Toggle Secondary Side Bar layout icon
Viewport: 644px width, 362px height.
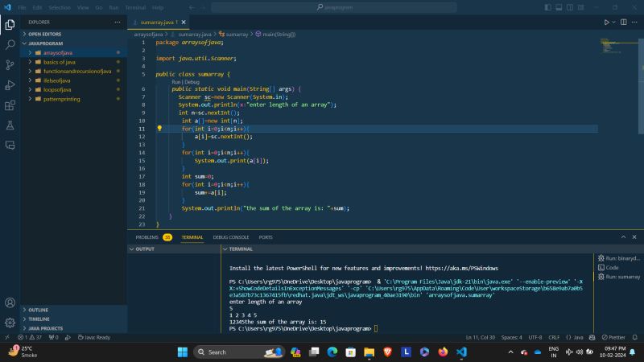click(x=570, y=7)
